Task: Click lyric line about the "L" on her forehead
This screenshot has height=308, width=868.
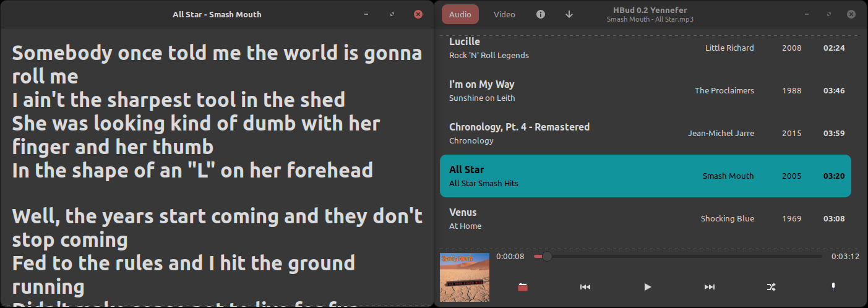Action: click(x=192, y=170)
